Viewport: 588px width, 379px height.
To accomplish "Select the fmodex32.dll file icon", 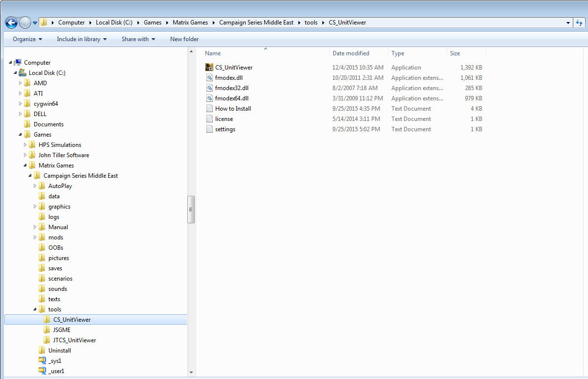I will pos(209,88).
